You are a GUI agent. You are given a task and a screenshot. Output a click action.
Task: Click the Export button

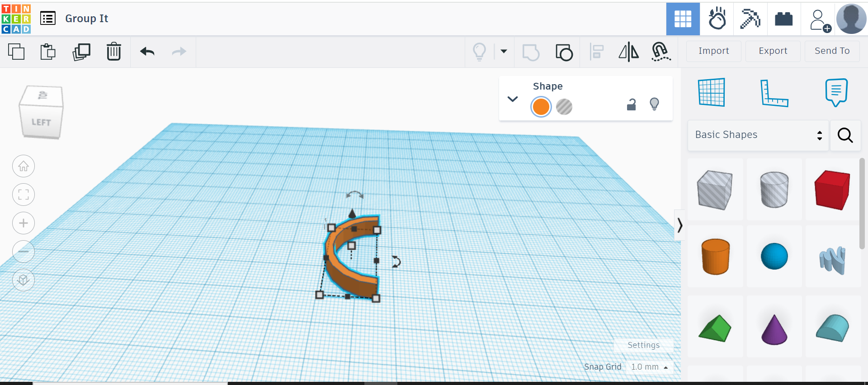(x=773, y=51)
